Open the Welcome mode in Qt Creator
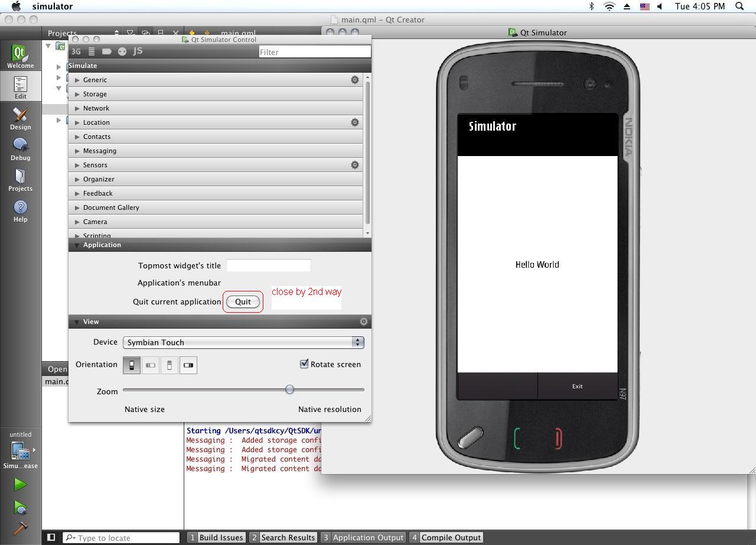This screenshot has height=545, width=756. [20, 56]
